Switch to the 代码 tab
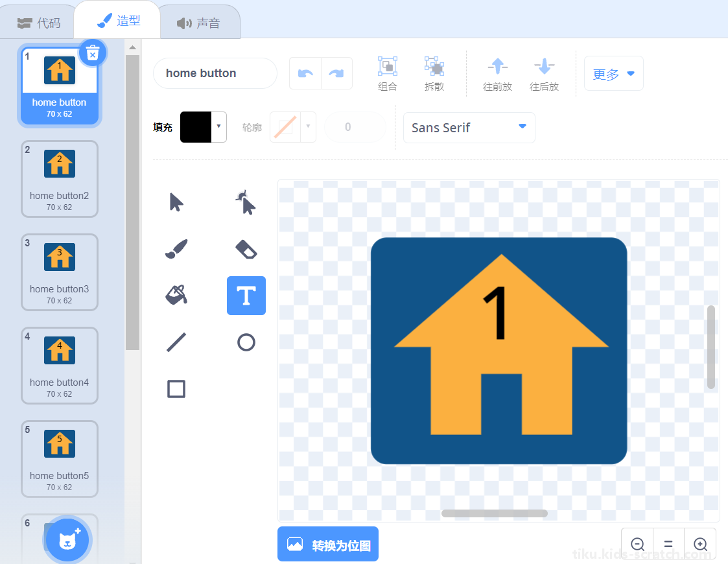Image resolution: width=728 pixels, height=564 pixels. 39,23
